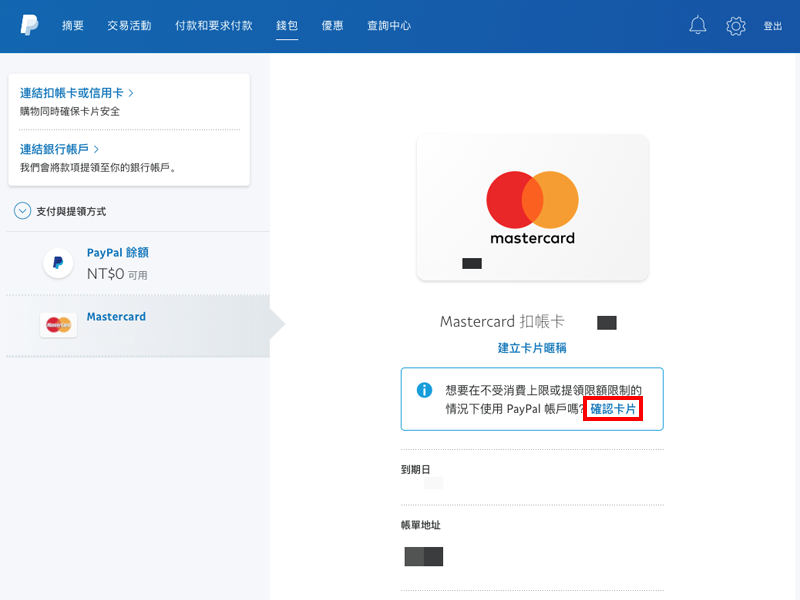Click the 到期日 label

pos(415,469)
